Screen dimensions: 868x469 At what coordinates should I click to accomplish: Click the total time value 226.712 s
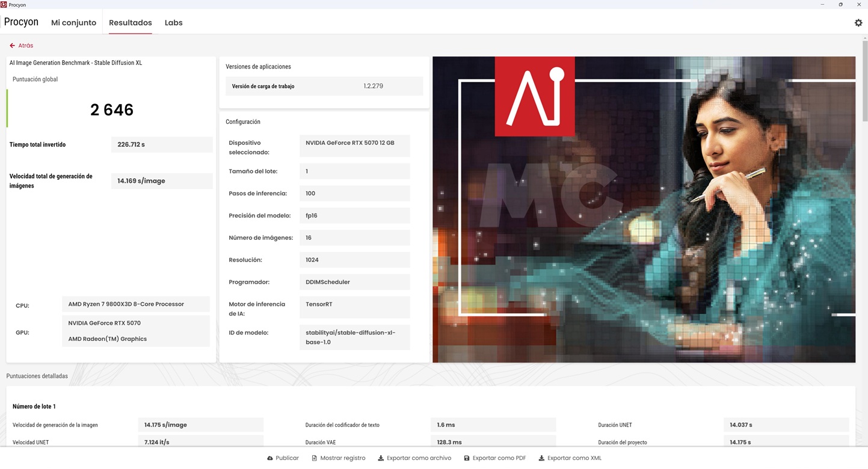(x=162, y=144)
